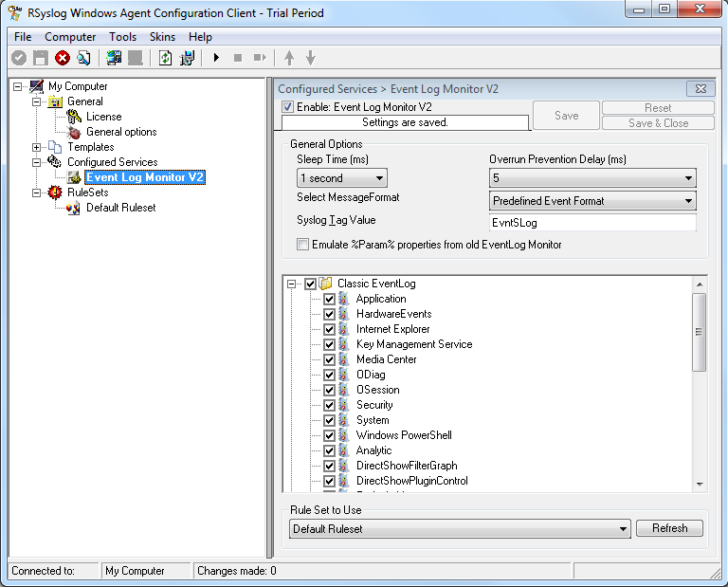Click the License keys icon
The image size is (728, 587).
(74, 117)
